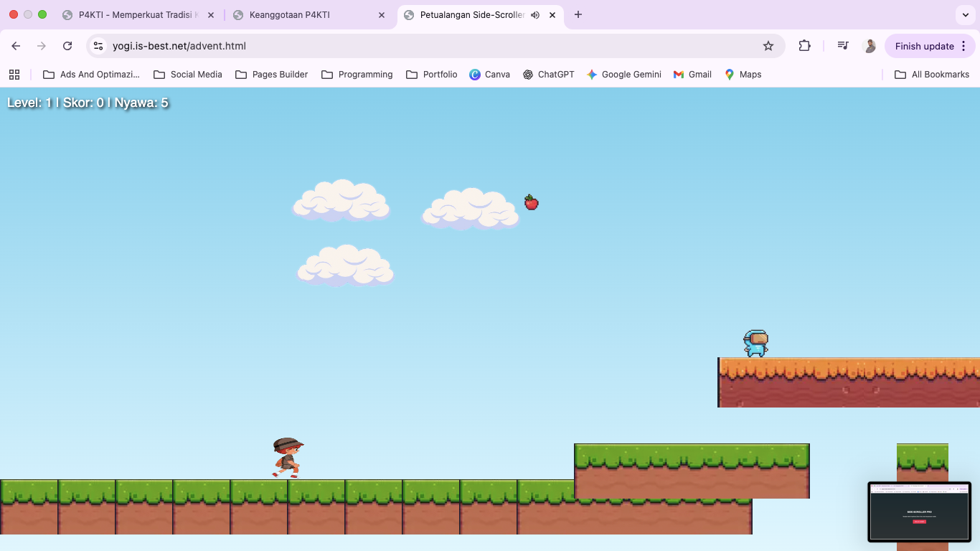Image resolution: width=980 pixels, height=551 pixels.
Task: Open the All Bookmarks panel icon
Action: point(931,74)
